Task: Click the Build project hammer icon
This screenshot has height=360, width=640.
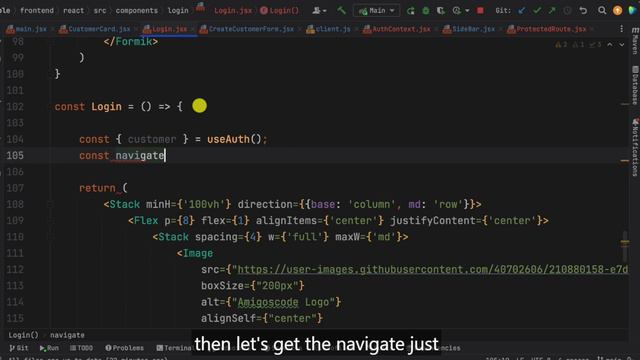Action: pyautogui.click(x=341, y=10)
